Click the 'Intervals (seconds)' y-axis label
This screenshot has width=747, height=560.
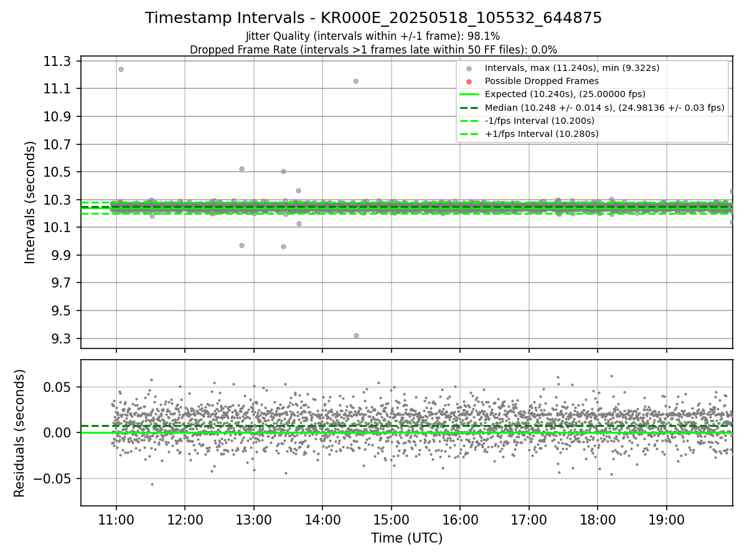click(x=31, y=202)
